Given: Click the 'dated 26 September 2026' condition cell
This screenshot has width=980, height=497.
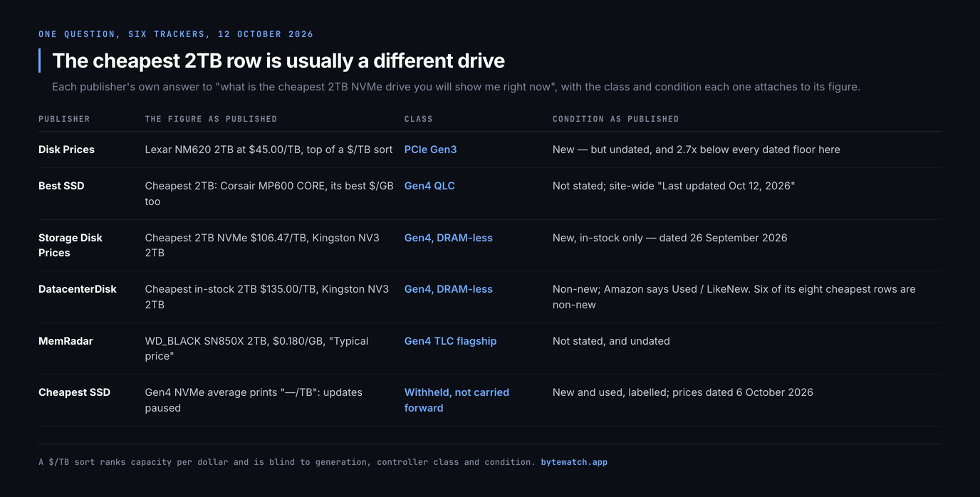Looking at the screenshot, I should (x=669, y=238).
